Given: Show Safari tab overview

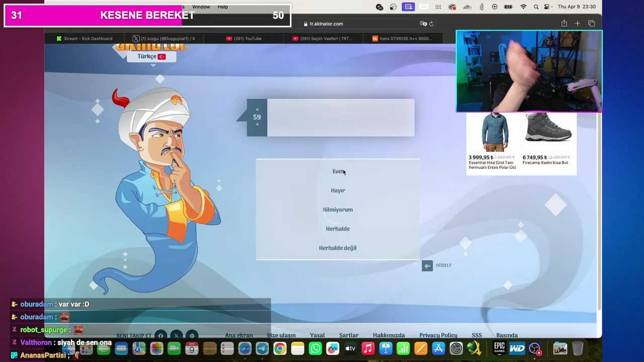Looking at the screenshot, I should coord(592,24).
